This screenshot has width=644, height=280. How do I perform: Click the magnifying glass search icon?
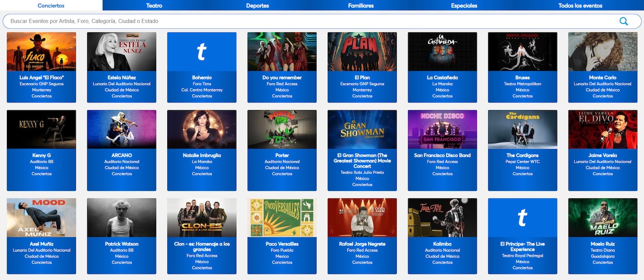[624, 21]
